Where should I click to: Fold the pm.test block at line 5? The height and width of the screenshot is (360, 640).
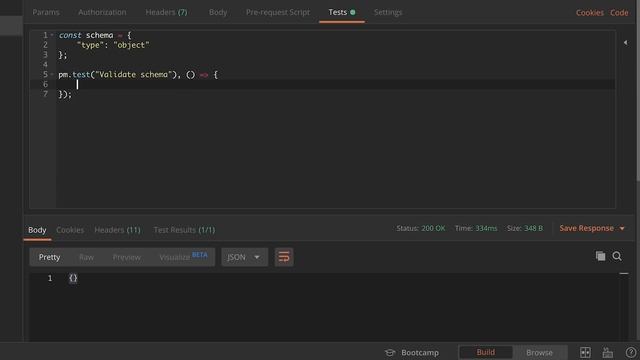pyautogui.click(x=52, y=74)
